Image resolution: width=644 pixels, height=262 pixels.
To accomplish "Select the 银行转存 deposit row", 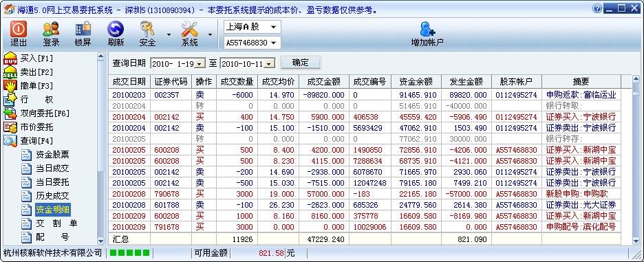I will (x=364, y=139).
